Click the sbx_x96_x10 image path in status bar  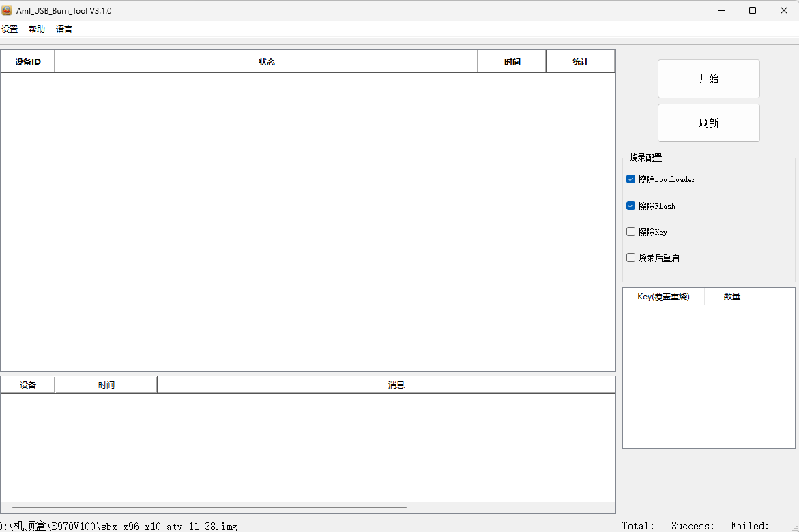coord(119,526)
